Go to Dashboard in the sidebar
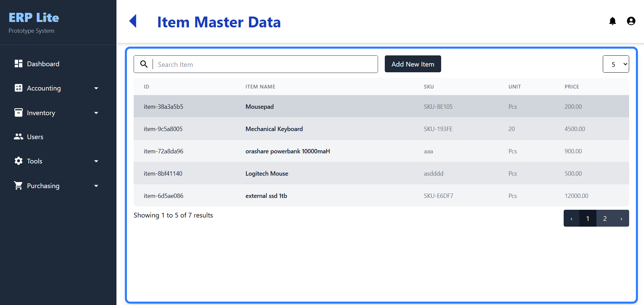The height and width of the screenshot is (305, 644). tap(43, 64)
